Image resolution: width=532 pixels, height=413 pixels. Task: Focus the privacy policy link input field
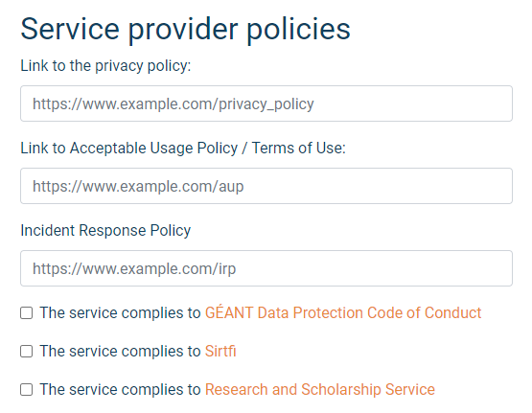[x=266, y=103]
